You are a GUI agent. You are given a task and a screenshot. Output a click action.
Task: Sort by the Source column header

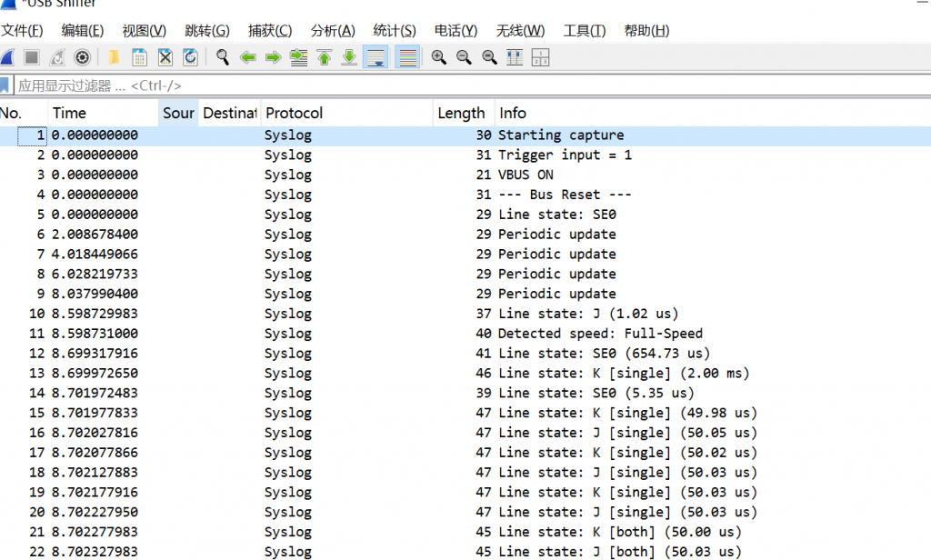(178, 113)
